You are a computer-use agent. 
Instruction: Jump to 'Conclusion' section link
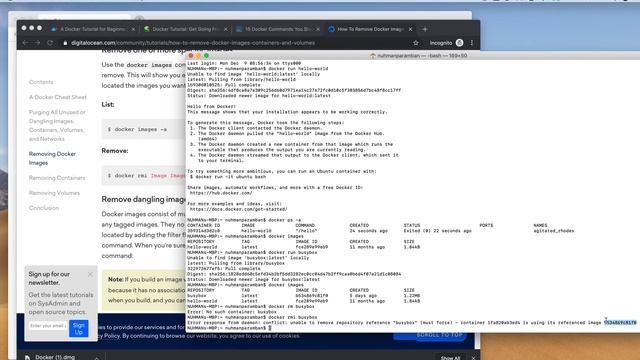[x=44, y=208]
